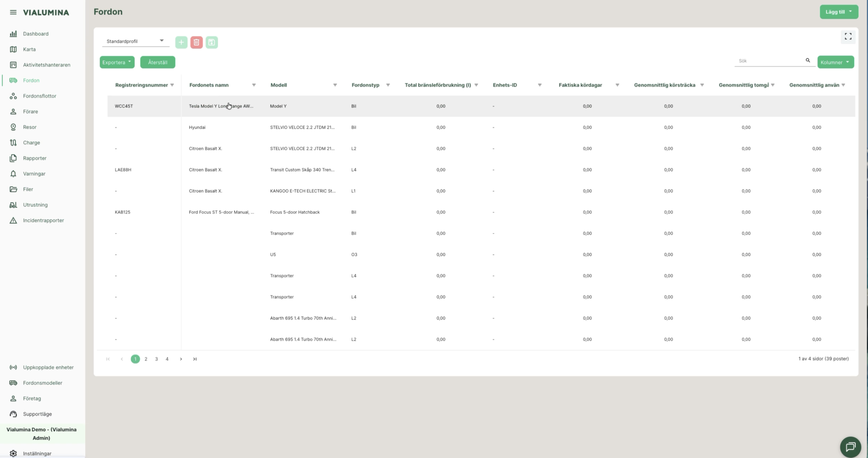868x458 pixels.
Task: Jump to the last page arrow
Action: [195, 359]
